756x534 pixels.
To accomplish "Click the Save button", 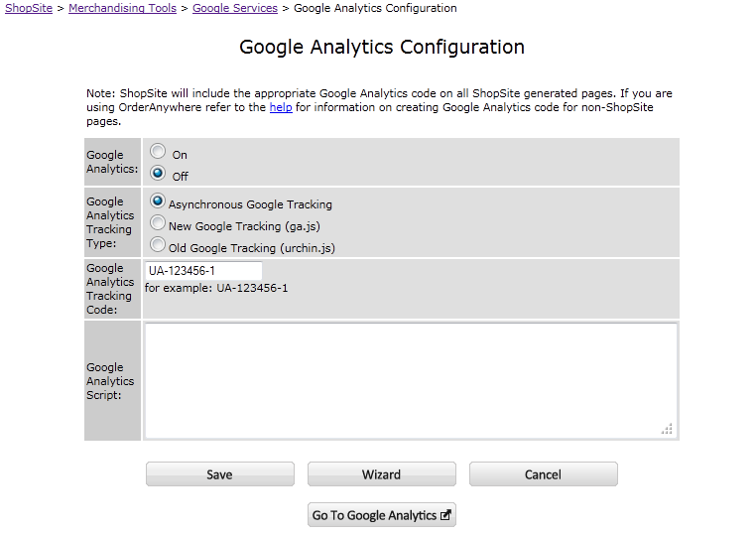I will (x=220, y=474).
